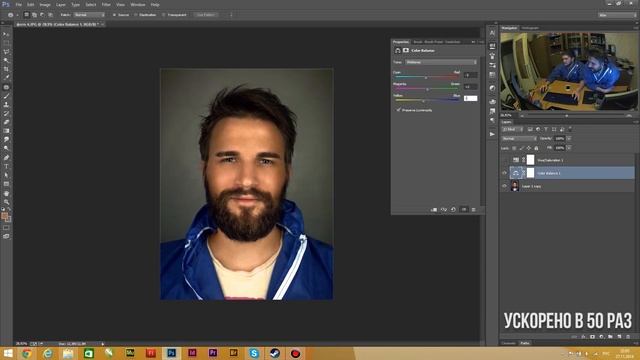Image resolution: width=640 pixels, height=360 pixels.
Task: Select the Zoom tool
Action: [6, 202]
